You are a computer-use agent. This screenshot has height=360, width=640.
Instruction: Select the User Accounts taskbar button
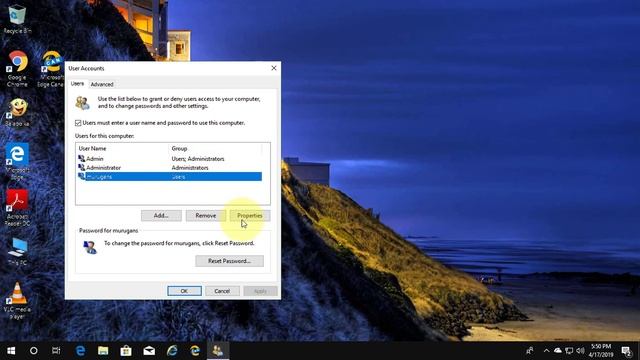click(218, 351)
